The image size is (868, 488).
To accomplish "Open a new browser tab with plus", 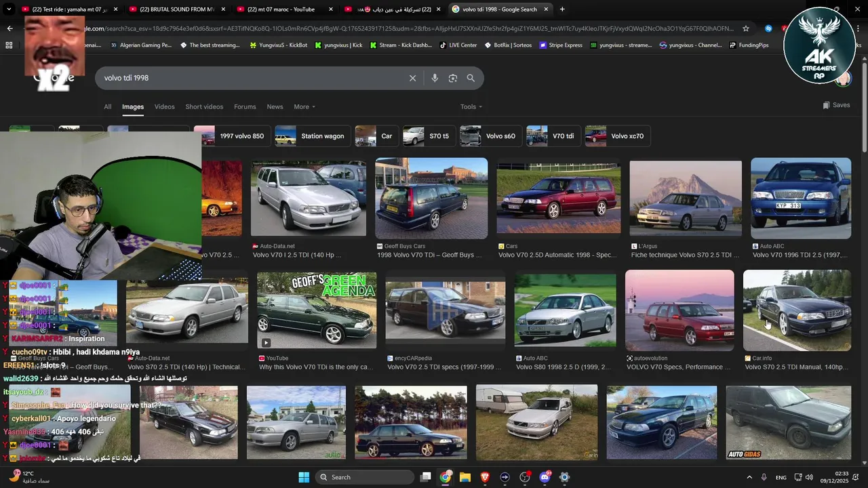I will pyautogui.click(x=562, y=9).
